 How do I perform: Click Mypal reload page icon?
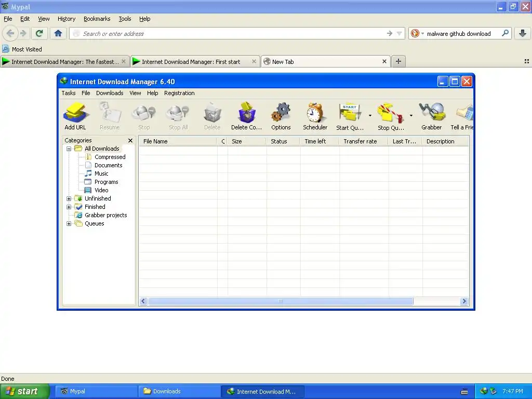(39, 33)
